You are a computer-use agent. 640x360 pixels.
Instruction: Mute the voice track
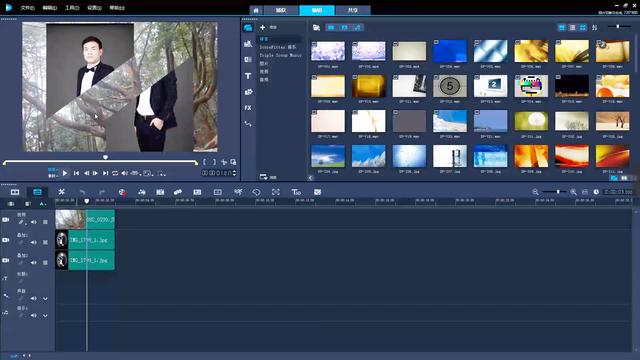(33, 298)
